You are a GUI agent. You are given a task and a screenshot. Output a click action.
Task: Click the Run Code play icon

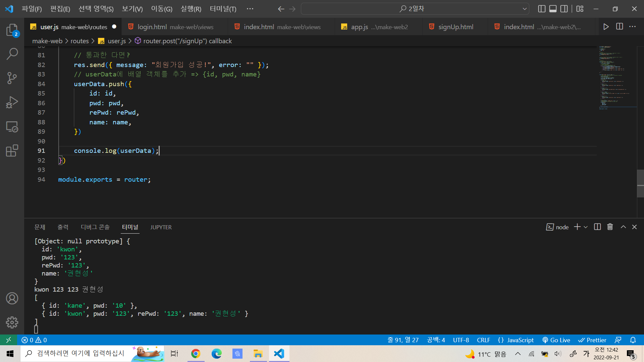(606, 27)
